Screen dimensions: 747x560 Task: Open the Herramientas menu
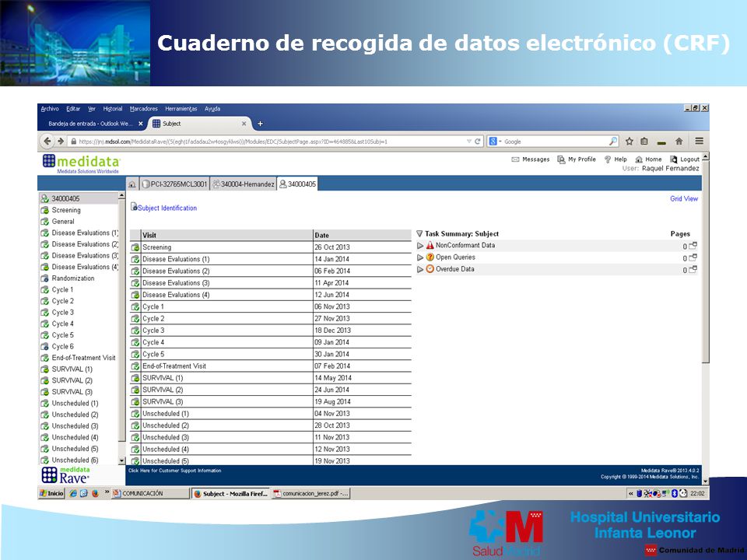click(x=181, y=109)
